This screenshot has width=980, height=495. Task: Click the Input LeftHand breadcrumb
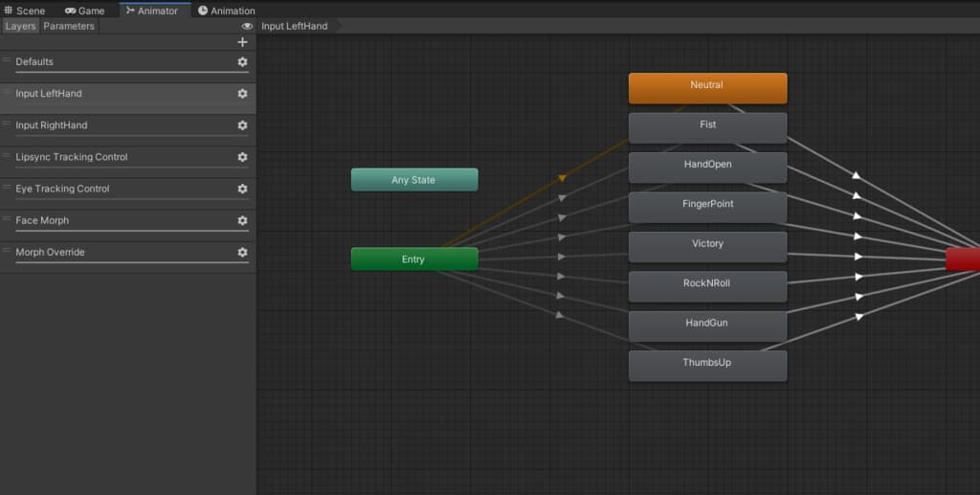click(294, 26)
